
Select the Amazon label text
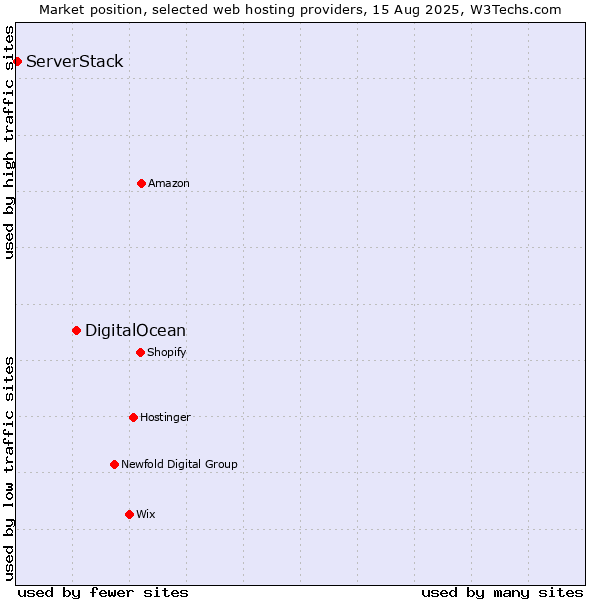point(169,183)
